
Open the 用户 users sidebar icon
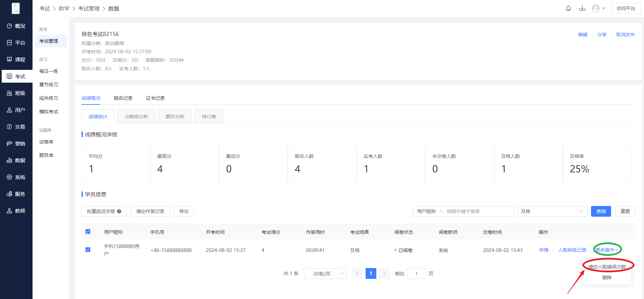click(x=9, y=110)
